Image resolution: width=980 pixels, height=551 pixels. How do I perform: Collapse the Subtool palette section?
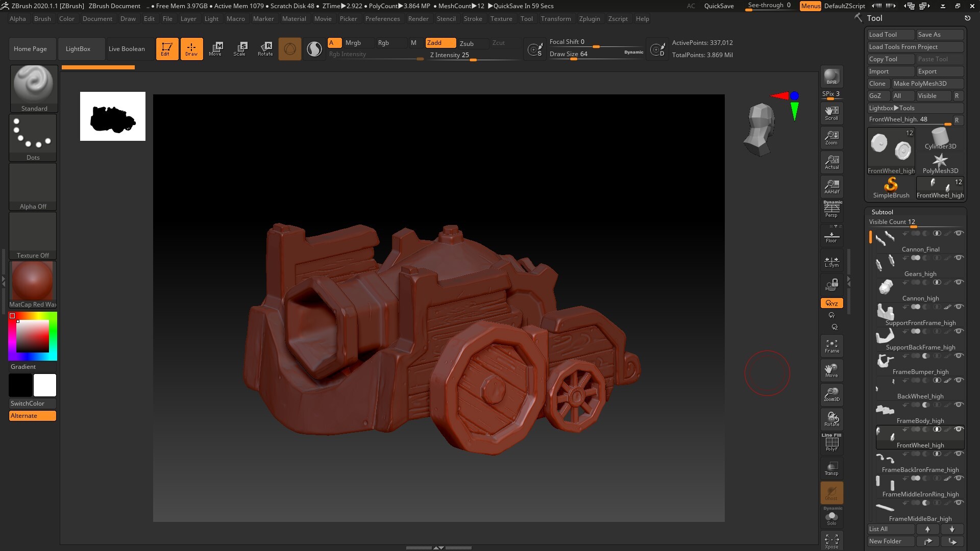(x=882, y=212)
